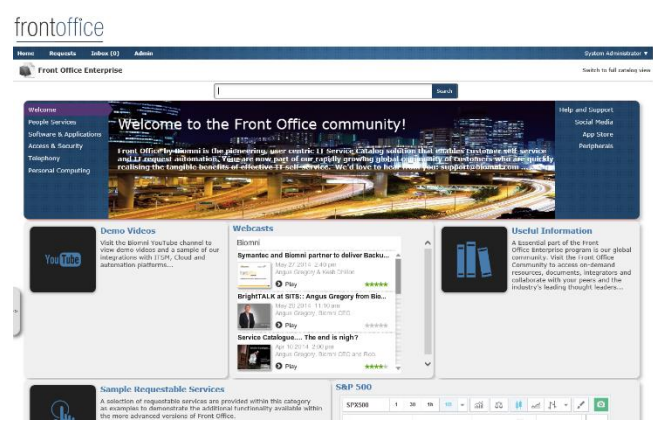The image size is (653, 427).
Task: Click the left side panel pull handle
Action: (x=16, y=311)
